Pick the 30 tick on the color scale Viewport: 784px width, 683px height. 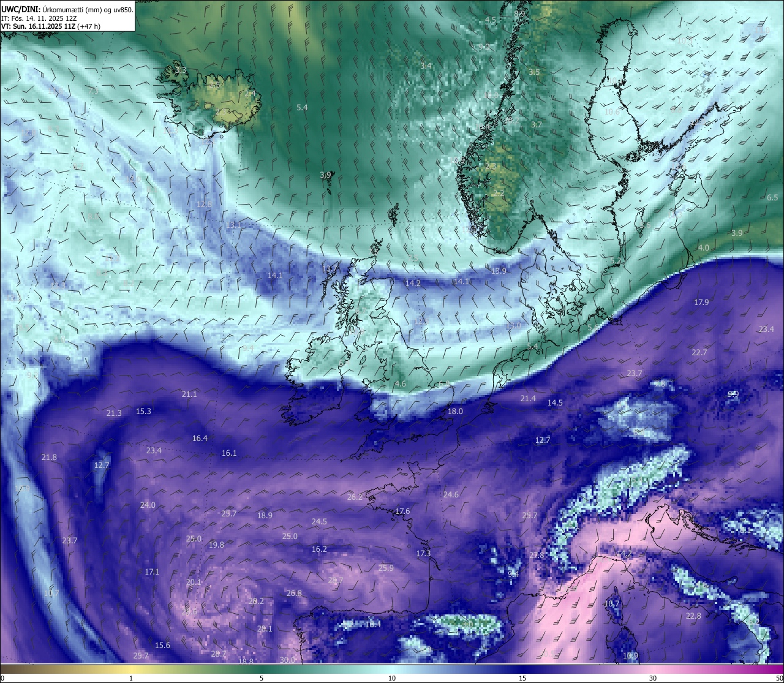click(x=653, y=678)
